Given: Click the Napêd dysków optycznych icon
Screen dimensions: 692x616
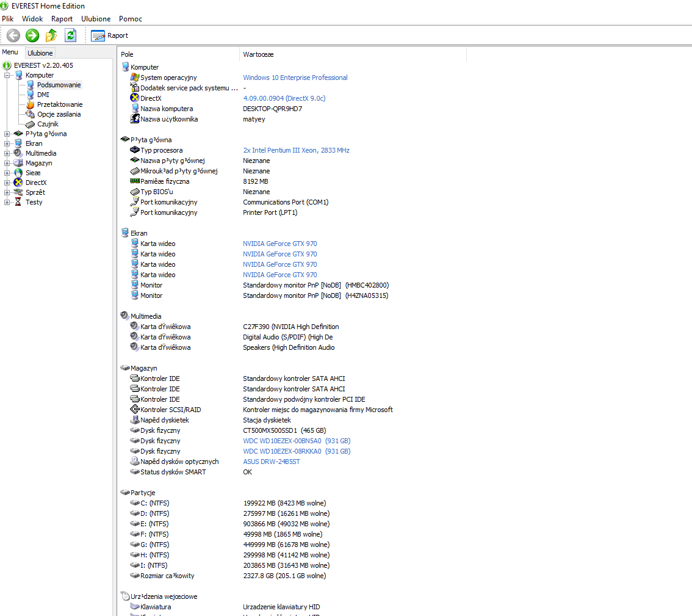Looking at the screenshot, I should click(135, 461).
